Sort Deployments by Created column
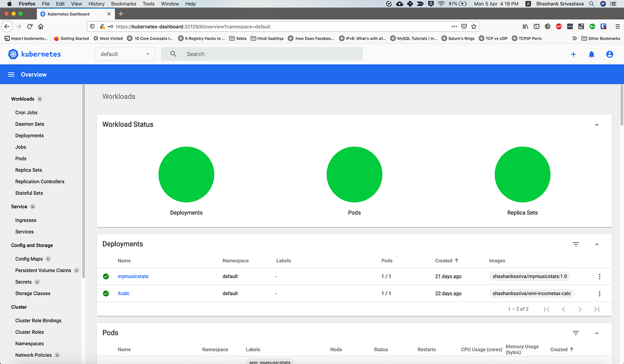Screen dimensions: 624x364 coord(447,261)
